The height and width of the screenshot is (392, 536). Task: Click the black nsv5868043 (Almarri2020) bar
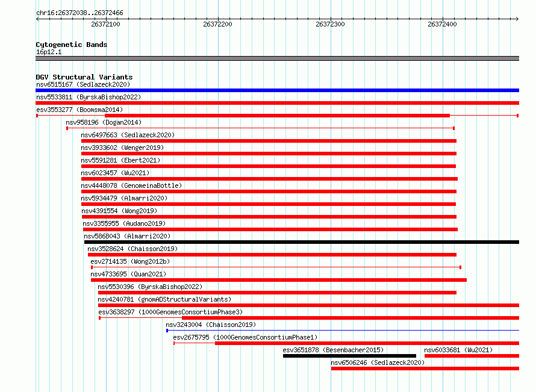tap(302, 242)
